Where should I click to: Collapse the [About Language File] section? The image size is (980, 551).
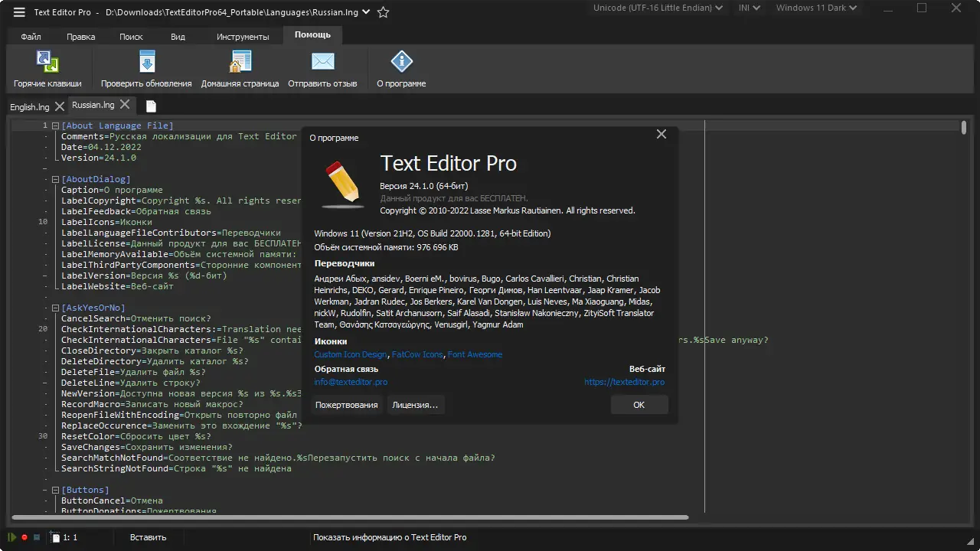point(55,126)
